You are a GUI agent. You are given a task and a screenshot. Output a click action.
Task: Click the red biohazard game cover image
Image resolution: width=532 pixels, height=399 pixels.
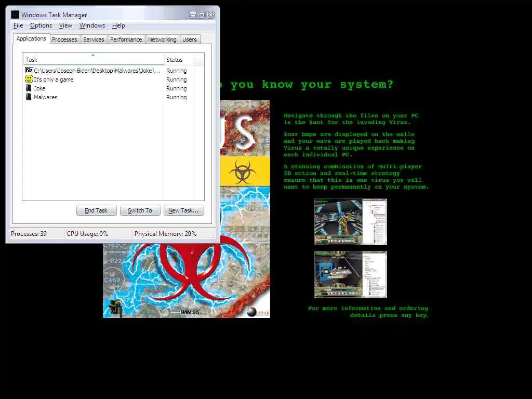pos(187,280)
